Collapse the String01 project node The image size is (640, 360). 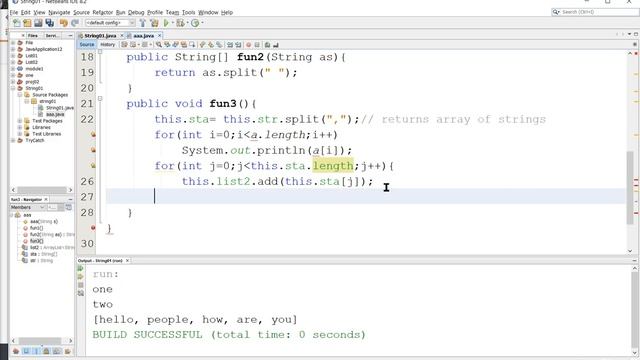click(x=13, y=88)
